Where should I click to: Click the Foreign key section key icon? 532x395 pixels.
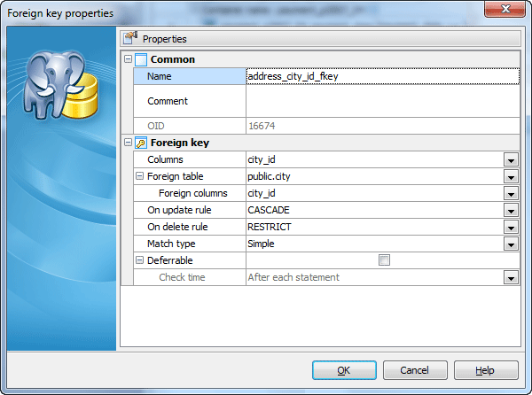141,142
